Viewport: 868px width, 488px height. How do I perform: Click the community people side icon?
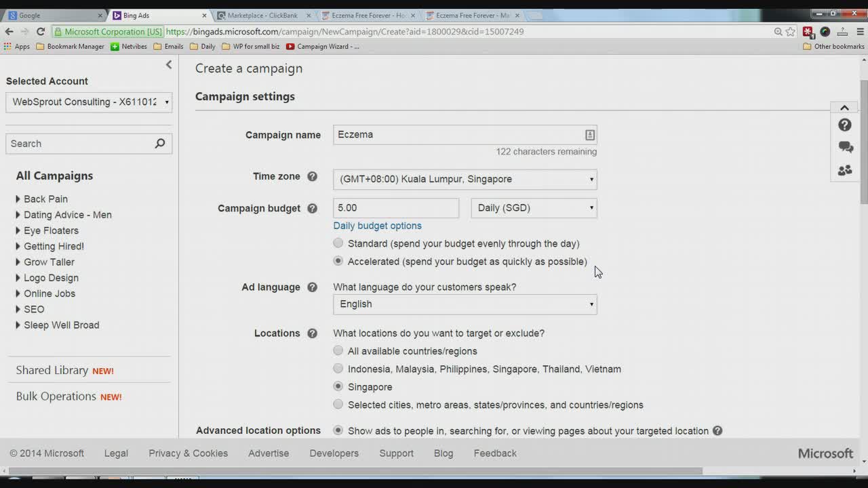[845, 171]
